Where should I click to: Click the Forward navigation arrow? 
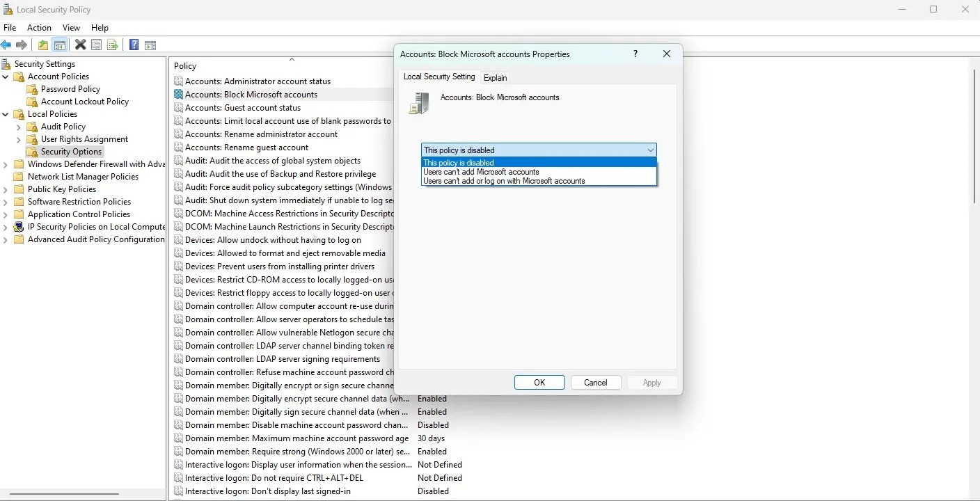[x=22, y=45]
